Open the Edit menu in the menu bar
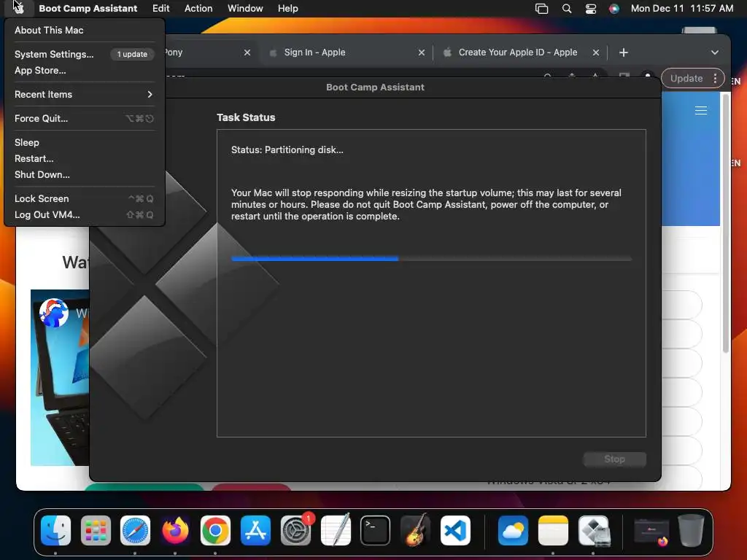The image size is (747, 560). tap(161, 9)
